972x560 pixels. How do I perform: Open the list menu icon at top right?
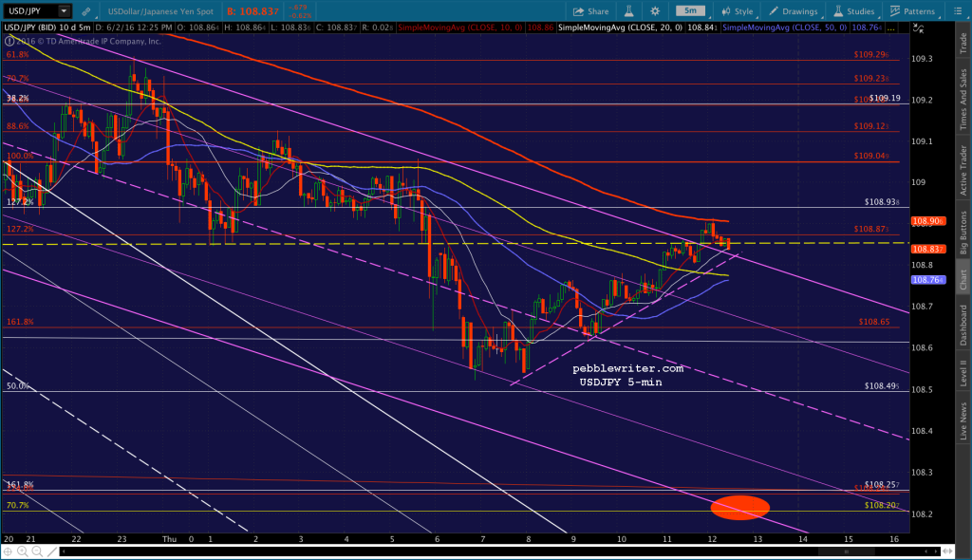tap(957, 11)
